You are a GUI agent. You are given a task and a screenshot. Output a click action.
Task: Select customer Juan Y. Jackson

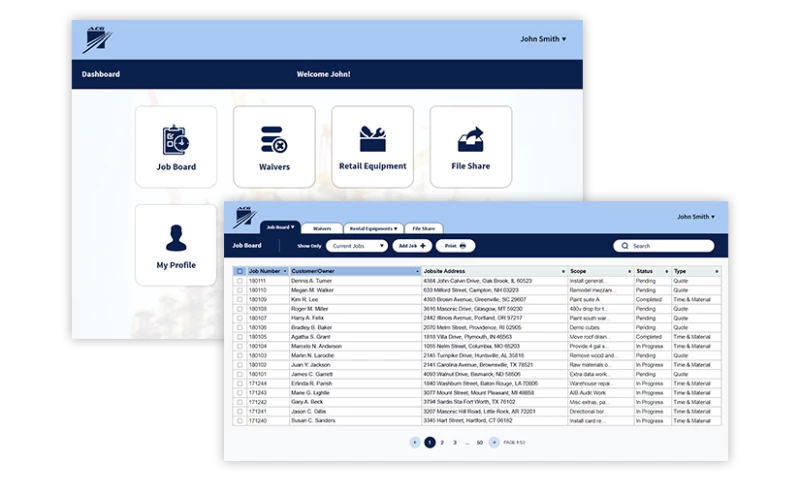pyautogui.click(x=311, y=365)
